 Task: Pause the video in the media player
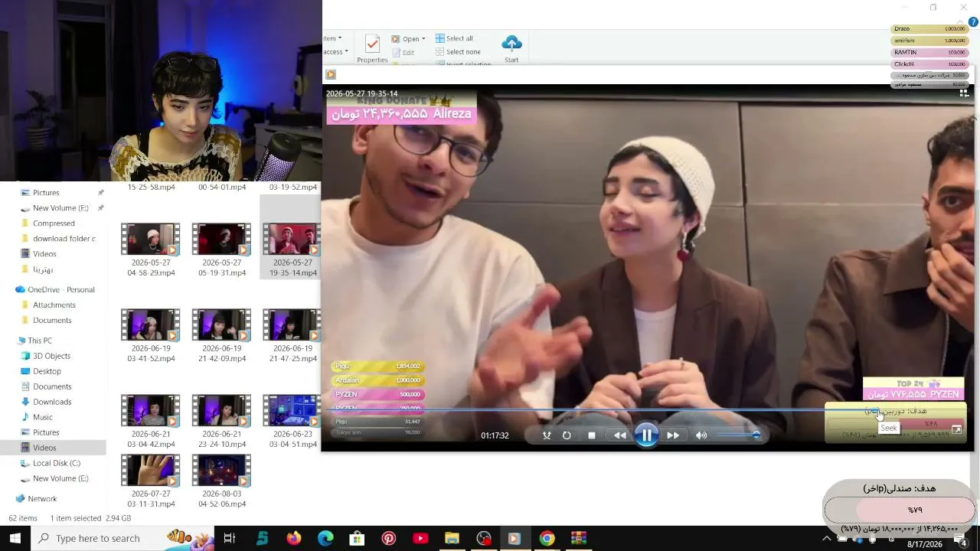[x=646, y=435]
